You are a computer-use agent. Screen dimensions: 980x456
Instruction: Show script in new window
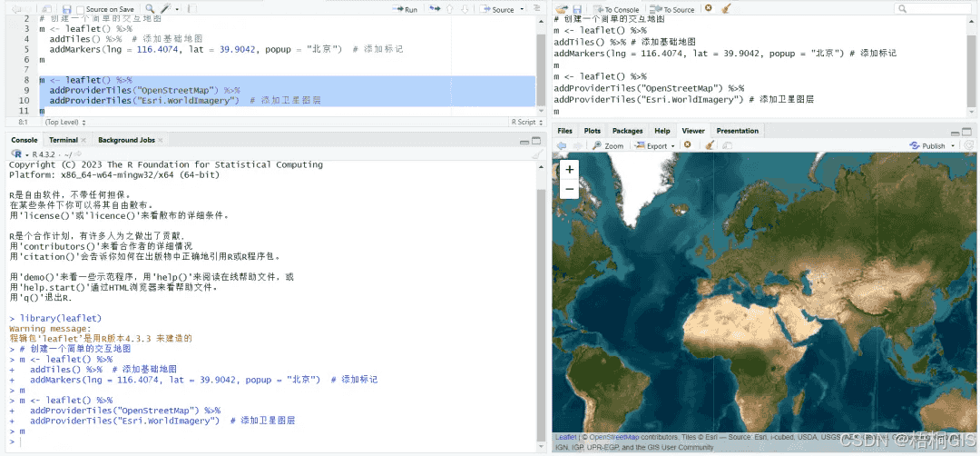[47, 9]
